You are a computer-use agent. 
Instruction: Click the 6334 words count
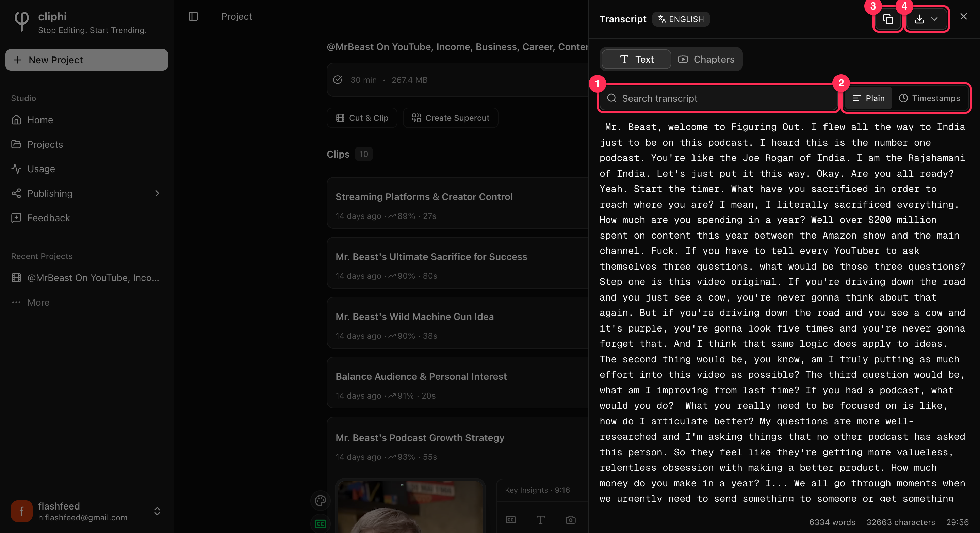[x=832, y=522]
